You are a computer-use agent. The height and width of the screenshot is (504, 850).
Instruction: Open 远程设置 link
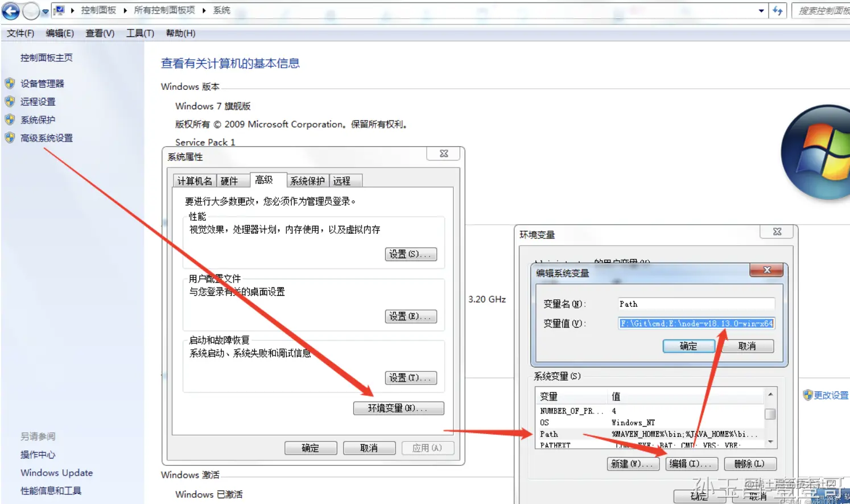click(38, 102)
